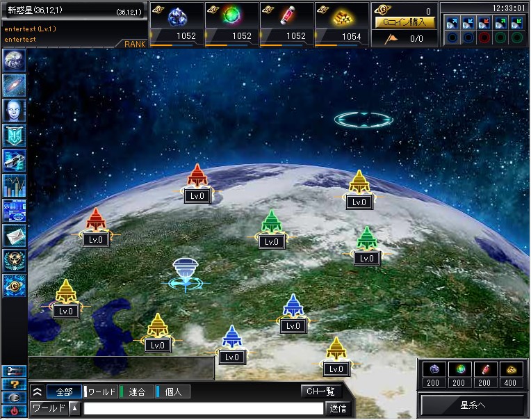This screenshot has height=420, width=531.
Task: Switch to the 全部 chat tab
Action: click(x=64, y=392)
